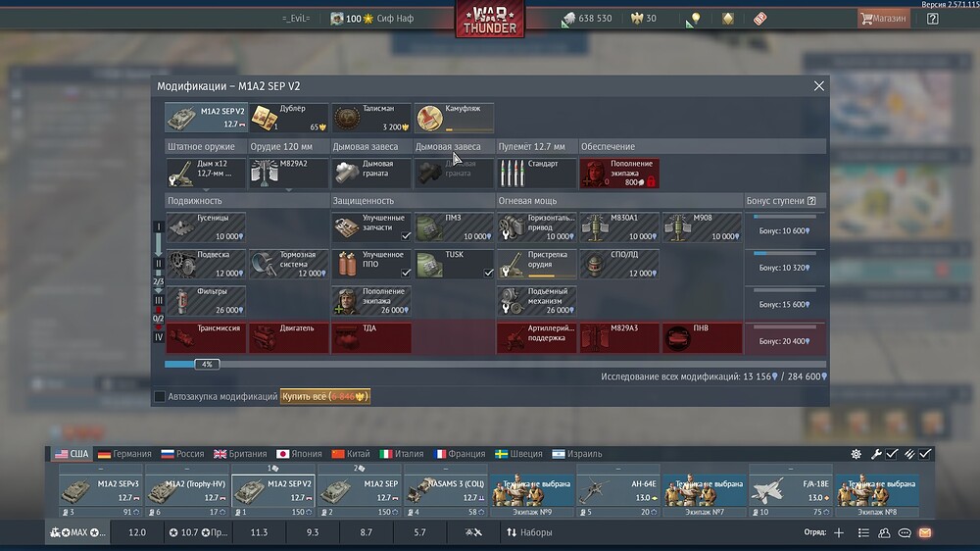This screenshot has width=980, height=551.
Task: Open the MAX battle rating preset dropdown
Action: coord(78,533)
